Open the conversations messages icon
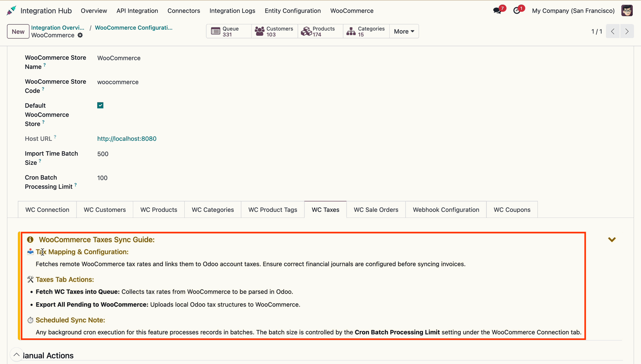The width and height of the screenshot is (641, 364). tap(497, 11)
